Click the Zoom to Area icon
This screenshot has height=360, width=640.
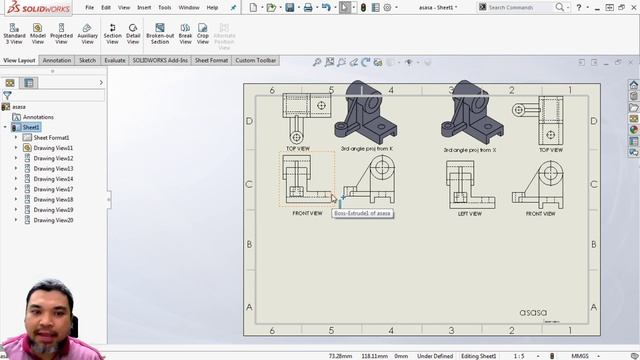tap(329, 62)
